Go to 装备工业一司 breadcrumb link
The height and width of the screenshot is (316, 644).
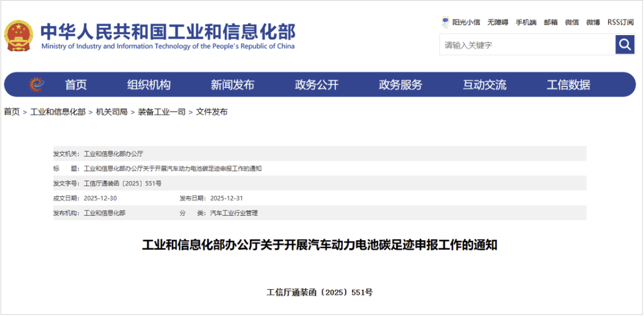[162, 111]
